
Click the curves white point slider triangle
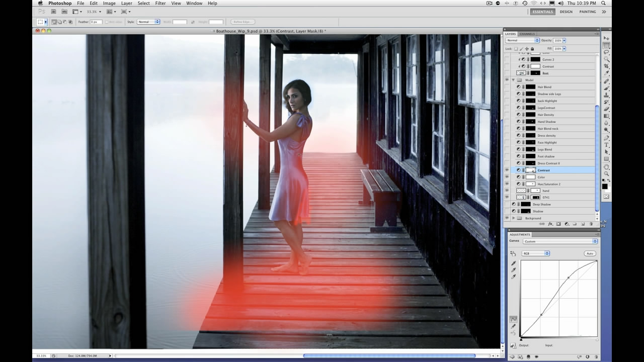point(597,339)
